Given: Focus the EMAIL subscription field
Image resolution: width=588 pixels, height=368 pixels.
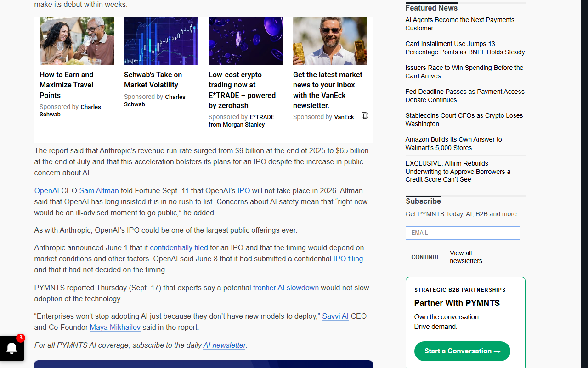Looking at the screenshot, I should coord(463,233).
